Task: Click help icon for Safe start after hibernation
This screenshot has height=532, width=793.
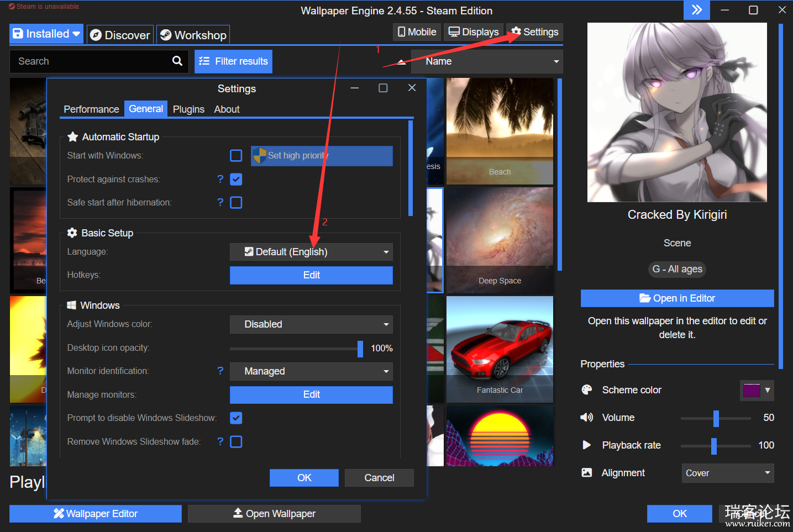Action: (220, 202)
